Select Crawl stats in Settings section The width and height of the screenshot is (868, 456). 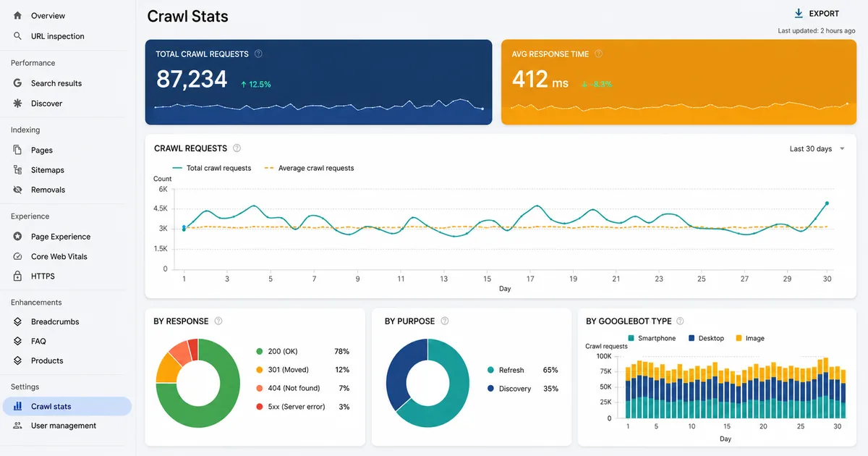67,406
